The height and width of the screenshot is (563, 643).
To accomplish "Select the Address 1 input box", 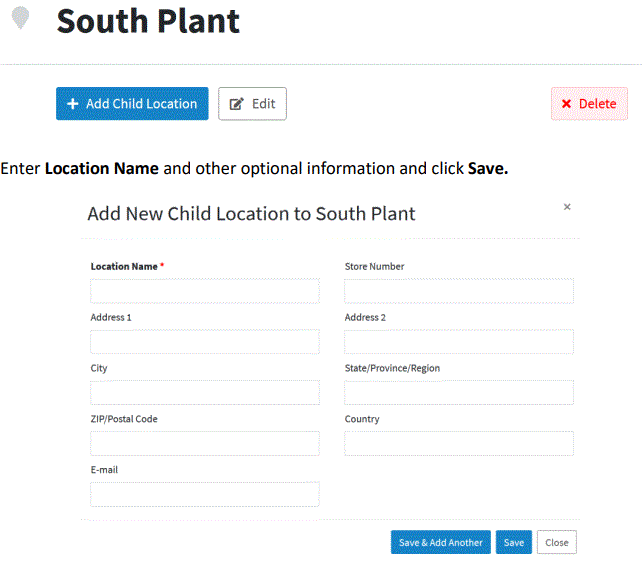I will point(205,342).
